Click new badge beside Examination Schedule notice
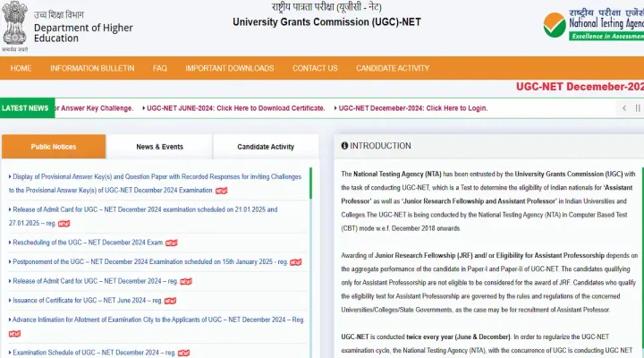This screenshot has width=644, height=358. 184,354
